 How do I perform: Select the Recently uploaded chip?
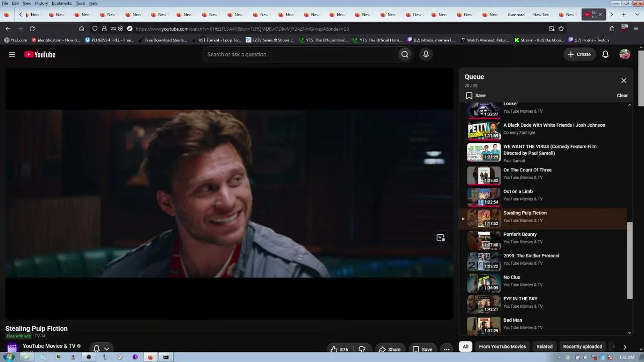pyautogui.click(x=583, y=346)
